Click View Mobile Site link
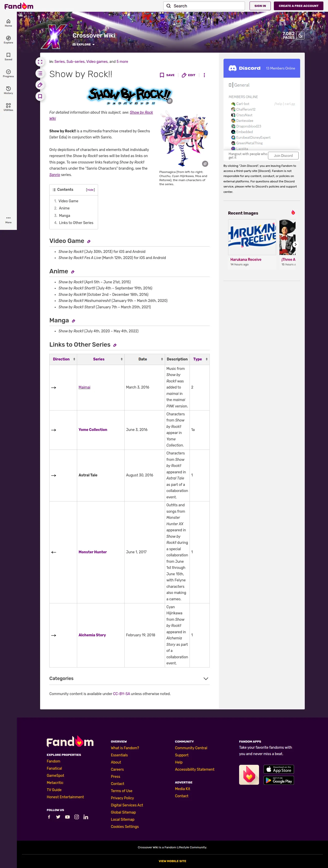328x868 pixels. (x=172, y=861)
